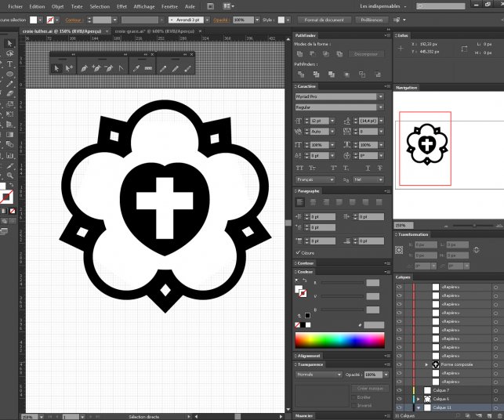504x420 pixels.
Task: Select the Zoom magnifier tool in left toolbar
Action: pos(10,176)
